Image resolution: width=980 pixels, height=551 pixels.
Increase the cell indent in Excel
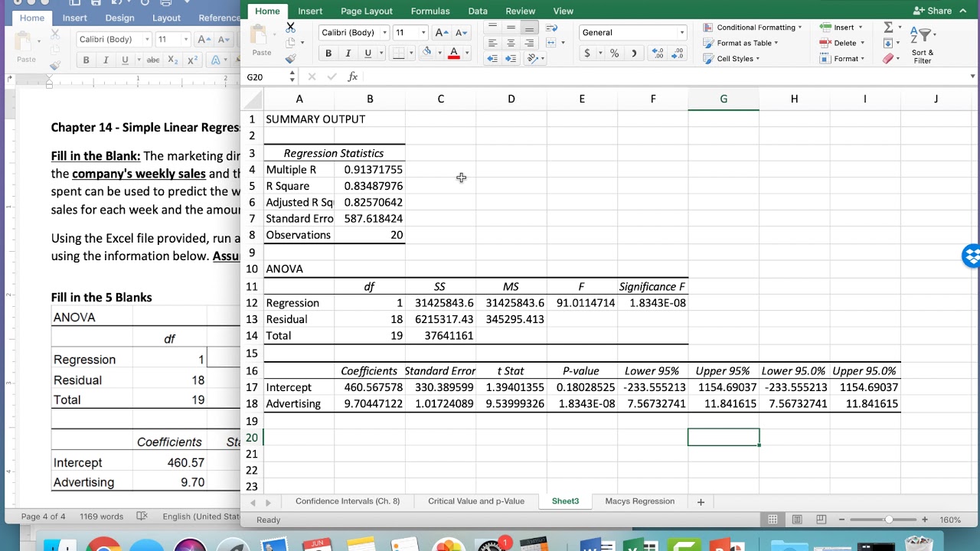click(511, 58)
